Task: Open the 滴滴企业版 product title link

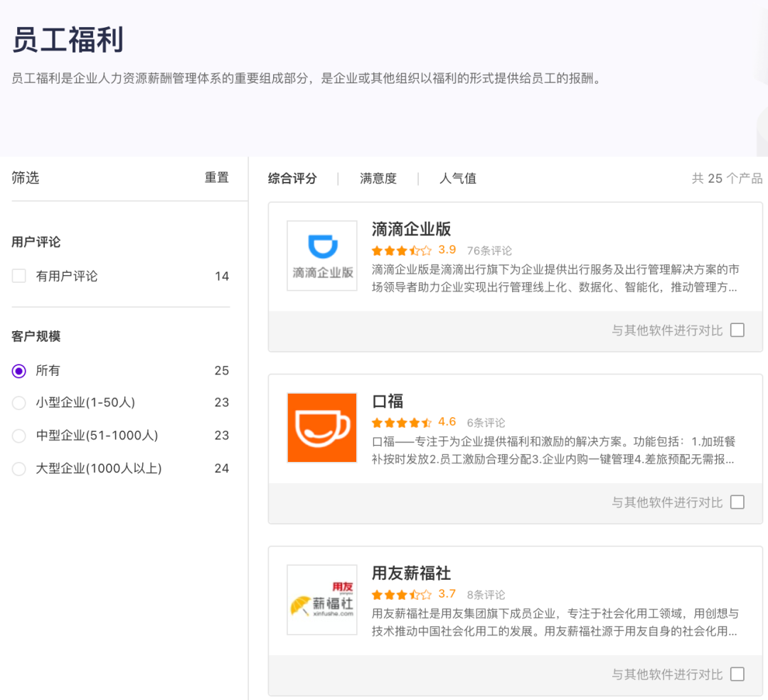Action: [x=411, y=229]
